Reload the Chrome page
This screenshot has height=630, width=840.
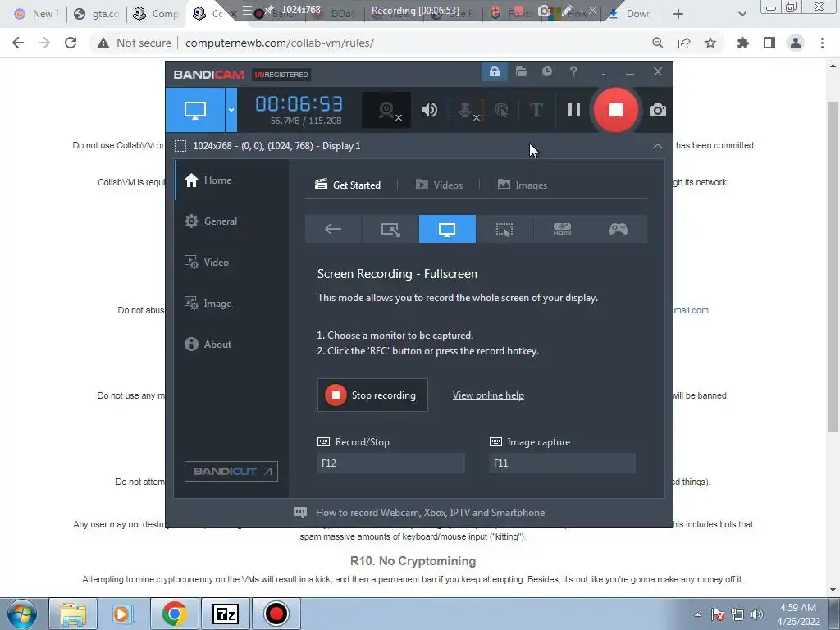(x=71, y=43)
